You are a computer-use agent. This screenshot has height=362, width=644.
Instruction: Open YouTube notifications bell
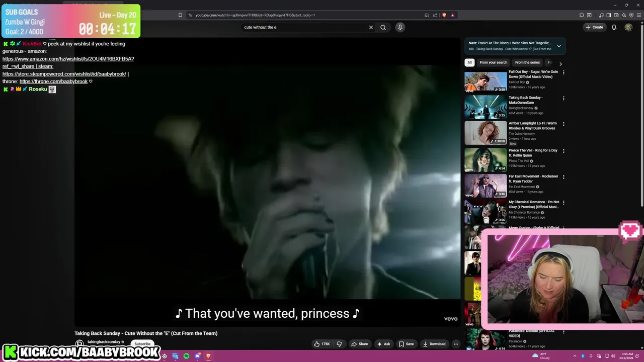coord(614,27)
